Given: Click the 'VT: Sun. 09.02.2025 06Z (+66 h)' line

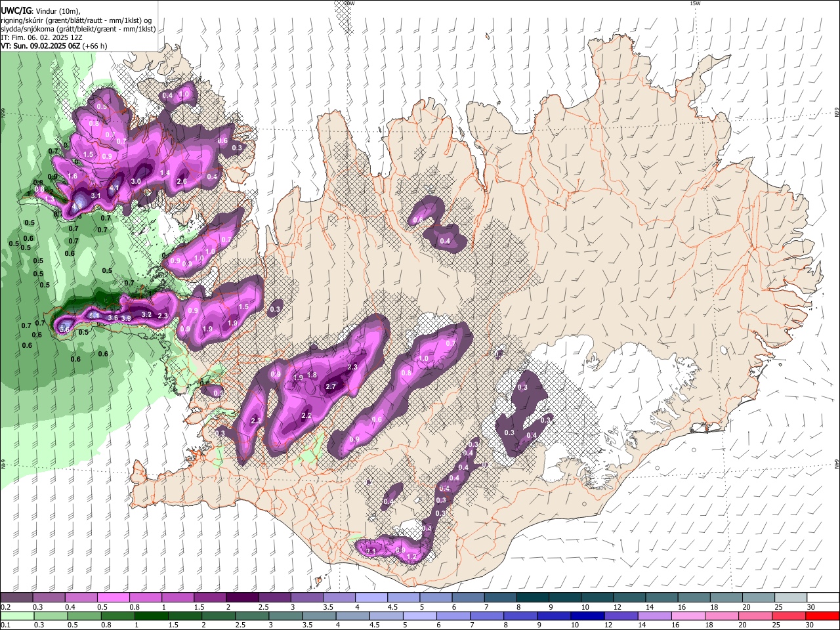Looking at the screenshot, I should [54, 46].
